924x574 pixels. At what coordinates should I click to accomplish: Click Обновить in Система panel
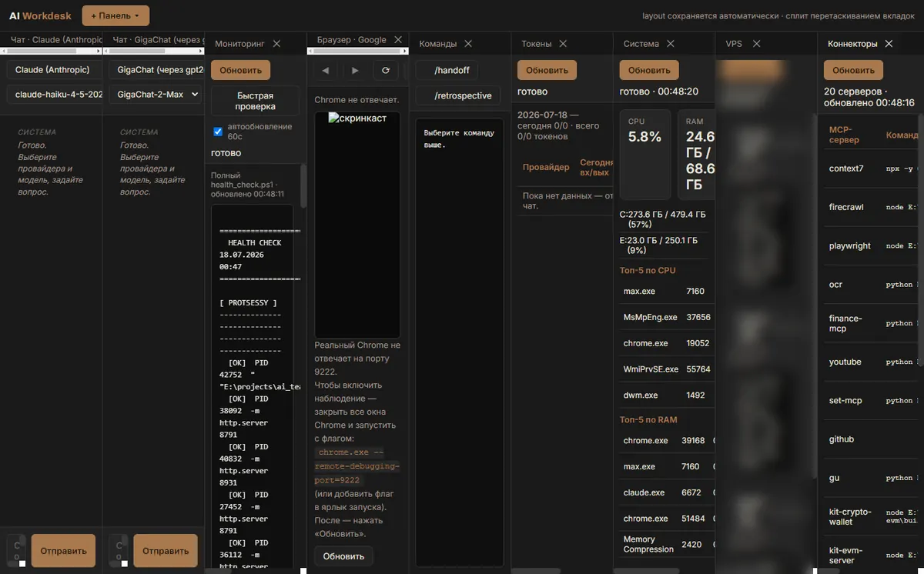point(649,70)
